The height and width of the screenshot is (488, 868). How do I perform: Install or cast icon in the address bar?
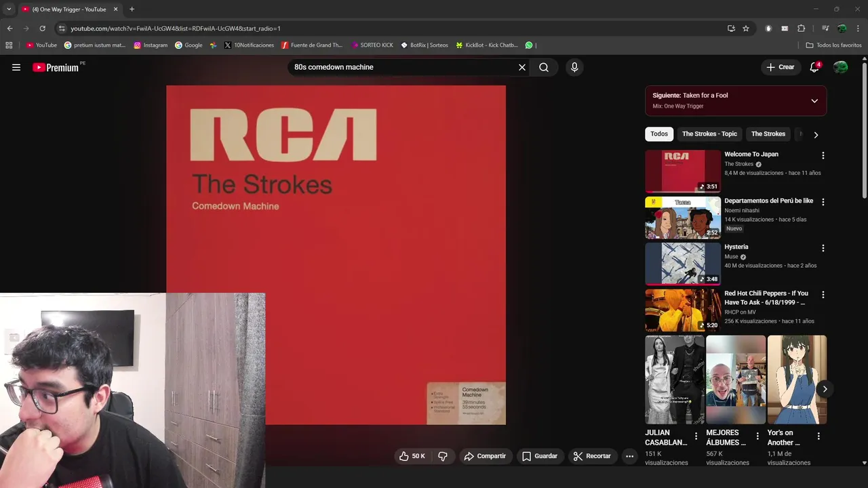click(x=731, y=28)
